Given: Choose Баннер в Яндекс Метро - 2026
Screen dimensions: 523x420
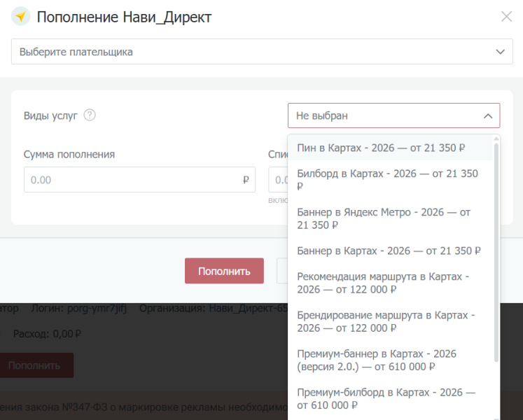Looking at the screenshot, I should pyautogui.click(x=390, y=218).
